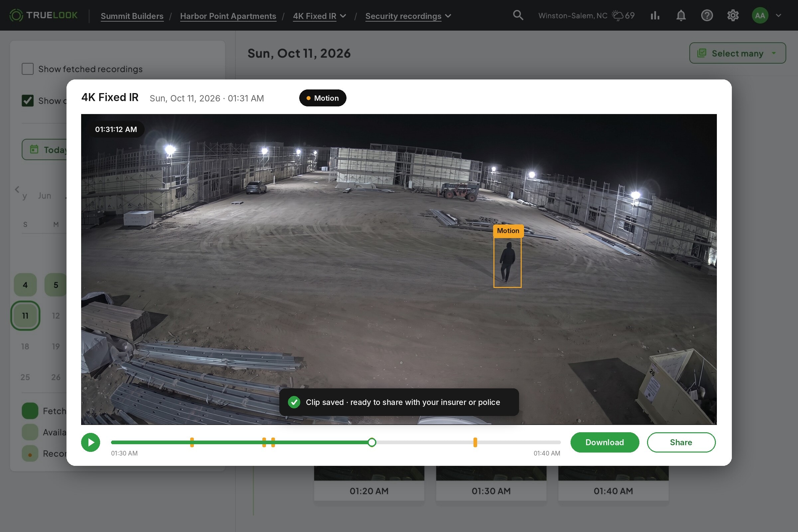Click the 01:40 AM timeline end label
Image resolution: width=798 pixels, height=532 pixels.
(x=547, y=453)
